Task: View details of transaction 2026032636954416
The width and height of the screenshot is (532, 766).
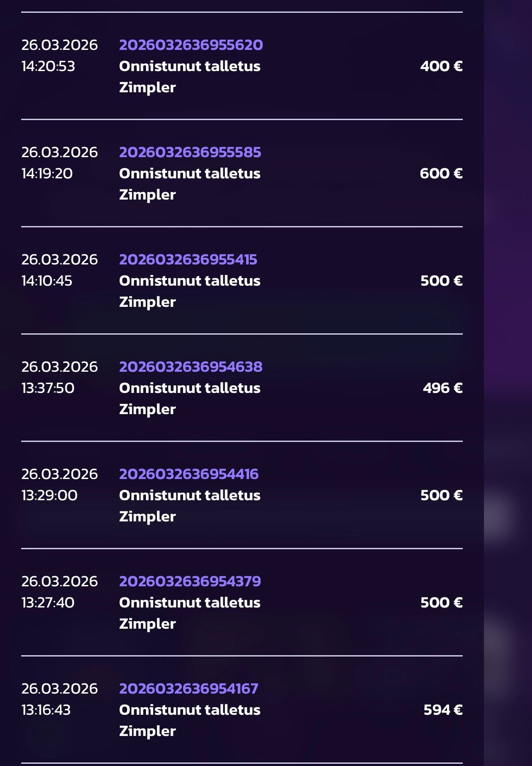Action: click(189, 474)
